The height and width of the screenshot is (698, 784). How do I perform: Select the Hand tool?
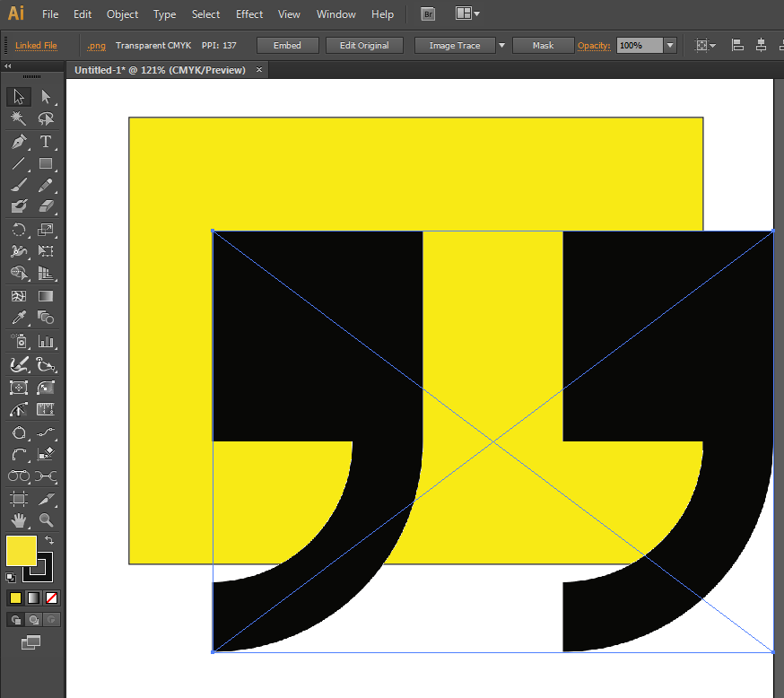(19, 520)
